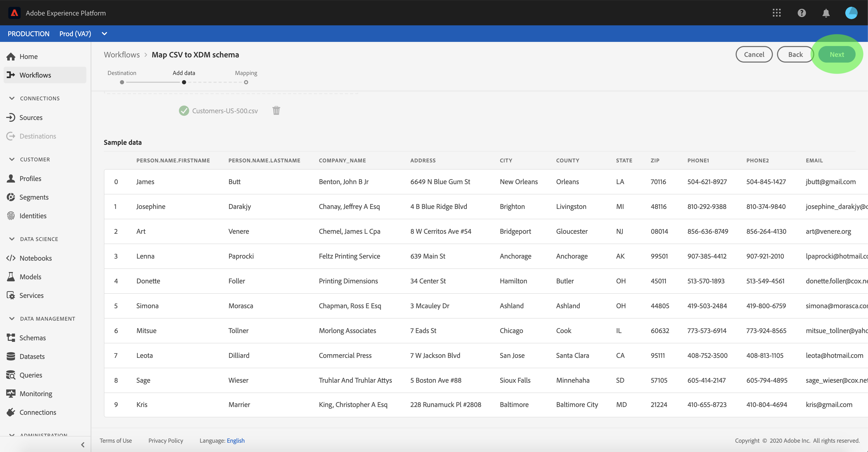The height and width of the screenshot is (452, 868).
Task: Open the help question mark icon
Action: coord(801,13)
